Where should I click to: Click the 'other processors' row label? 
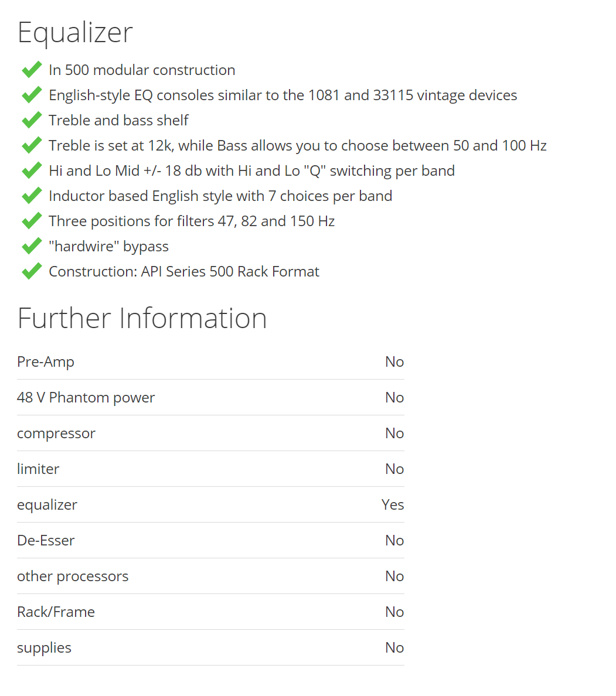[73, 576]
